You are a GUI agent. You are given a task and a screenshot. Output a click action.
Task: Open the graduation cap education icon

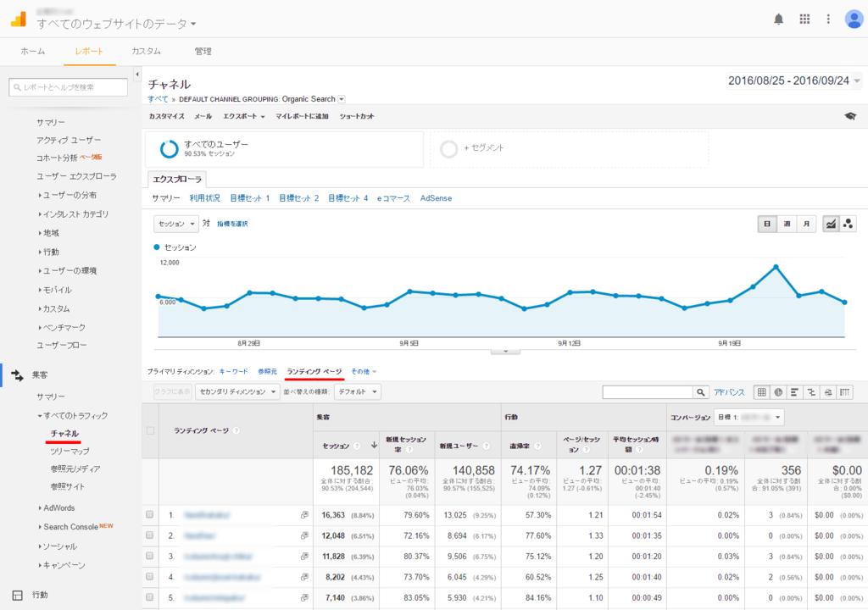click(850, 116)
